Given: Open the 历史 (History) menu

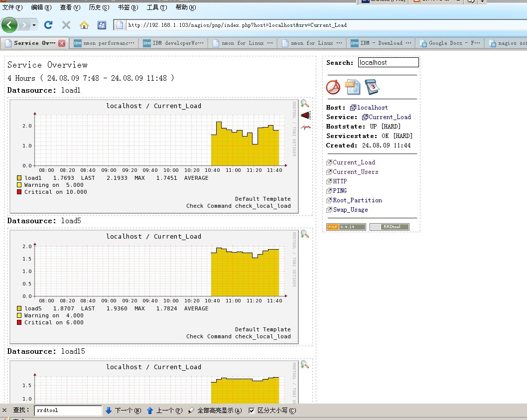Looking at the screenshot, I should click(x=99, y=7).
